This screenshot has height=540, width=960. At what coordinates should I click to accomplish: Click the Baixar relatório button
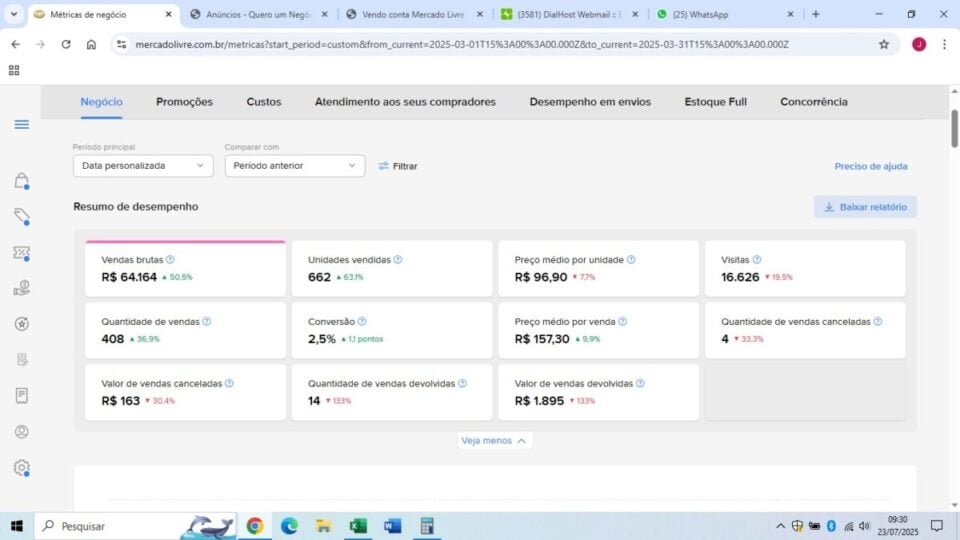coord(865,207)
